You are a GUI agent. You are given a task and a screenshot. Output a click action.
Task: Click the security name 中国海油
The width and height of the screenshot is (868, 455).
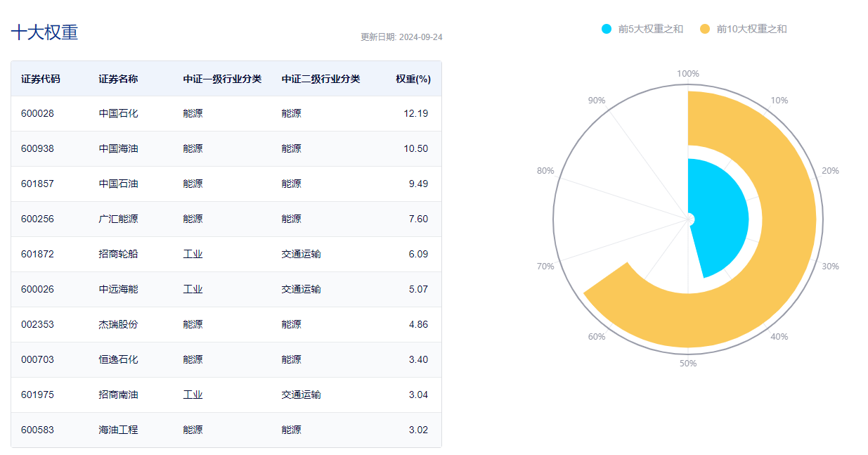(118, 148)
